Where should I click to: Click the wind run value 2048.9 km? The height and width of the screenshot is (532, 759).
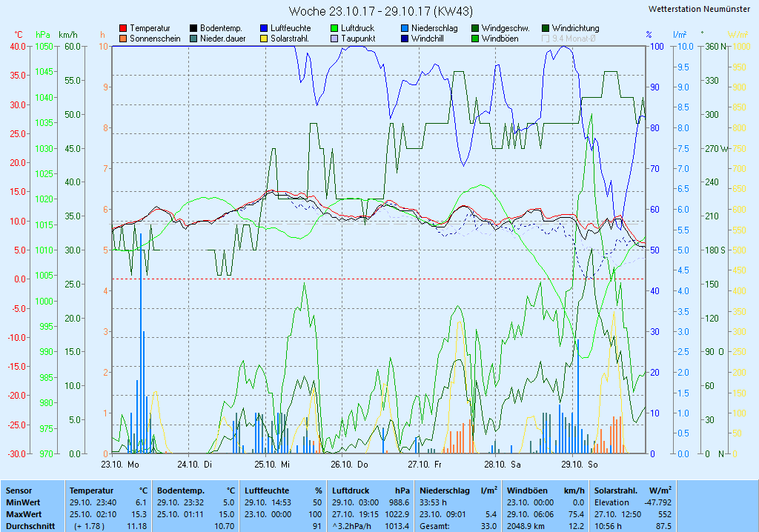point(526,526)
